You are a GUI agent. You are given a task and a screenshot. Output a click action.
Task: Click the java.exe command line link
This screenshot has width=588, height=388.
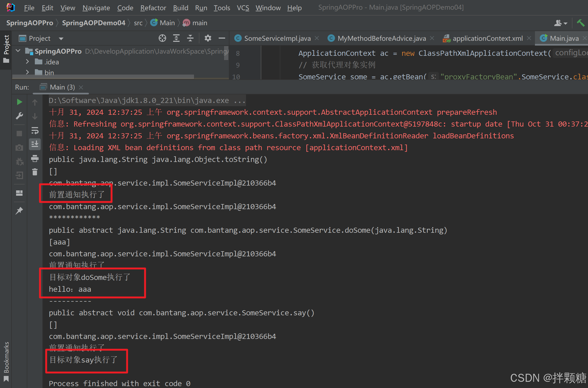pyautogui.click(x=147, y=101)
